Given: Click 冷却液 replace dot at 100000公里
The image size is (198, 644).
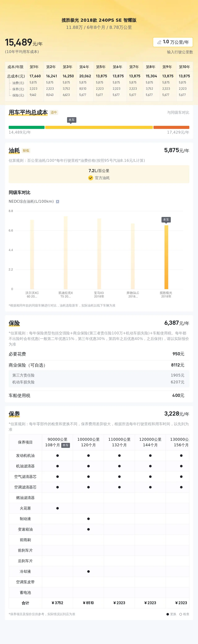Looking at the screenshot, I should tap(88, 571).
